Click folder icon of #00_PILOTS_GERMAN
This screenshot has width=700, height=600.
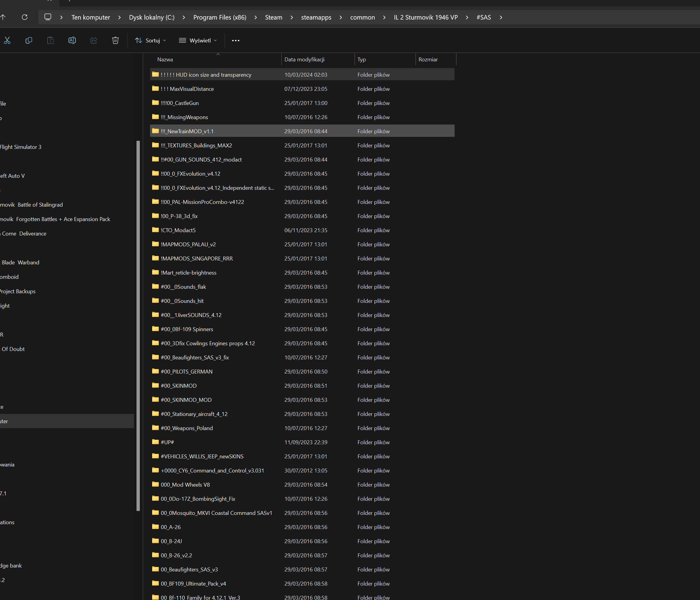pos(155,371)
